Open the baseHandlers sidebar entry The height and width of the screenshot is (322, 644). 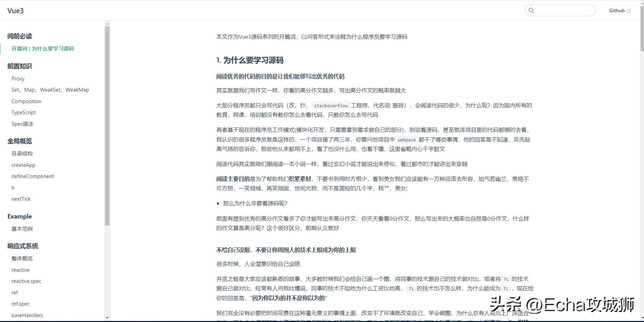(27, 315)
